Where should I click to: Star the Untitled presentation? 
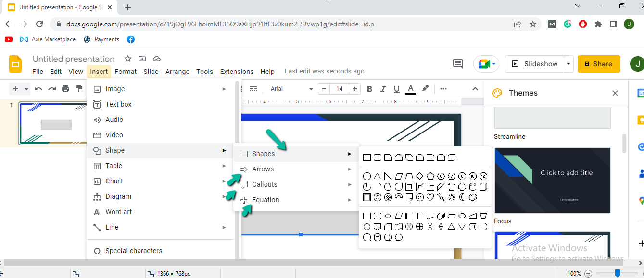[x=127, y=59]
